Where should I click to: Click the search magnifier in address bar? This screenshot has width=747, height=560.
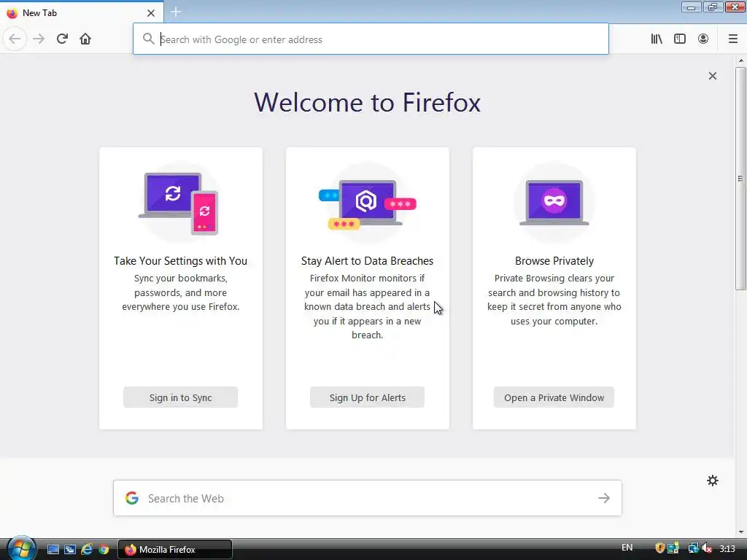pos(149,39)
